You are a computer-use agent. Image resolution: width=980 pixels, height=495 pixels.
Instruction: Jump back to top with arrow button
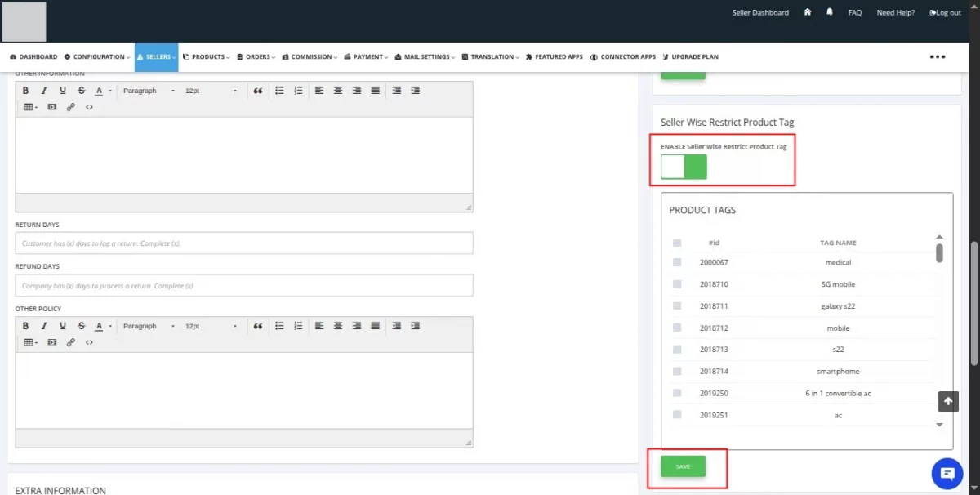click(947, 401)
